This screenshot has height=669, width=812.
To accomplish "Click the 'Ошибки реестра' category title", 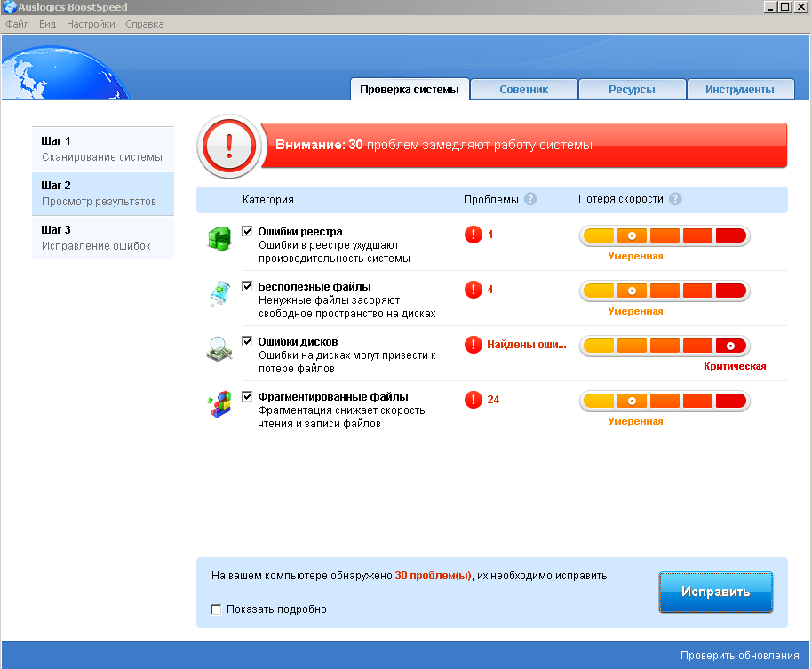I will [x=300, y=232].
